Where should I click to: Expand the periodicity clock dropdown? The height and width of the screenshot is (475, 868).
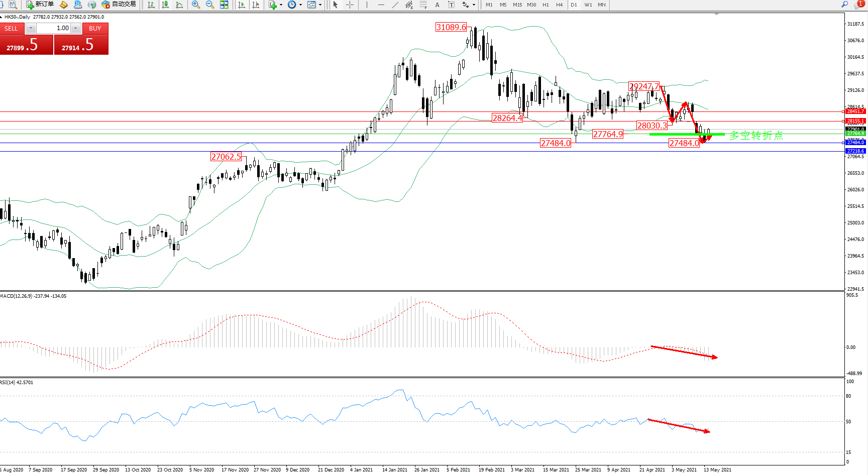(x=300, y=5)
